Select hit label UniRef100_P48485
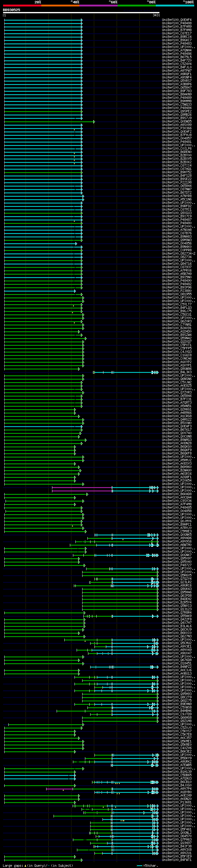The image size is (197, 868). [x=177, y=507]
